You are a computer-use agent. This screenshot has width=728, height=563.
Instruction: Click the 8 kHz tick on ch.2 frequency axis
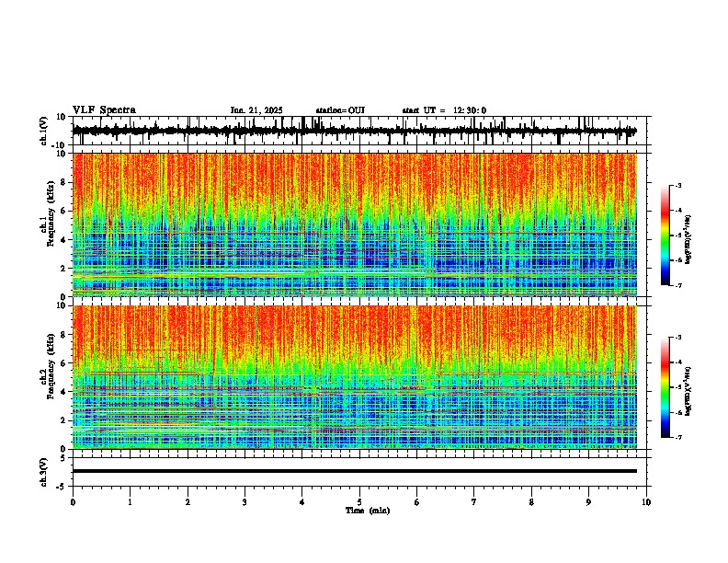coord(63,335)
